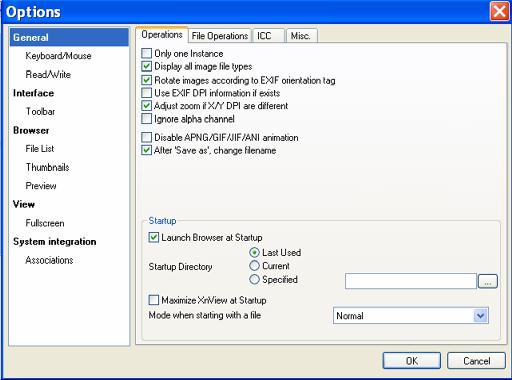This screenshot has height=380, width=512.
Task: Open File List settings
Action: [x=40, y=149]
